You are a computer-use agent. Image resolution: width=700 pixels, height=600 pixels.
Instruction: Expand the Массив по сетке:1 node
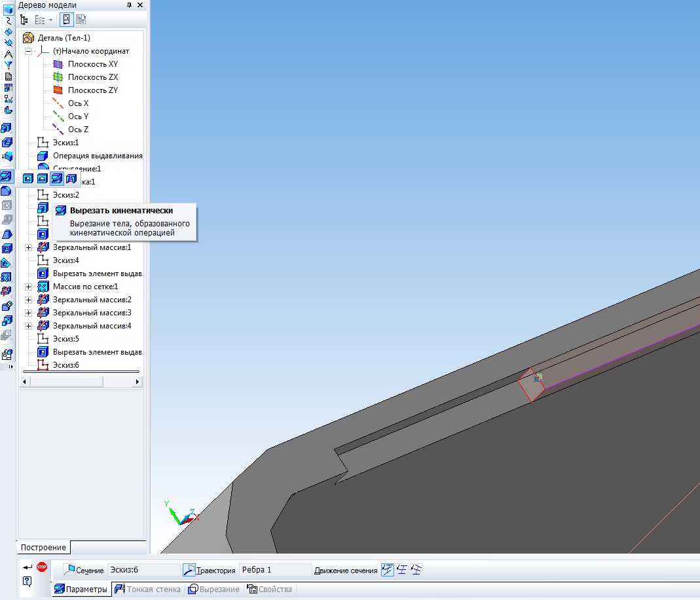coord(29,287)
